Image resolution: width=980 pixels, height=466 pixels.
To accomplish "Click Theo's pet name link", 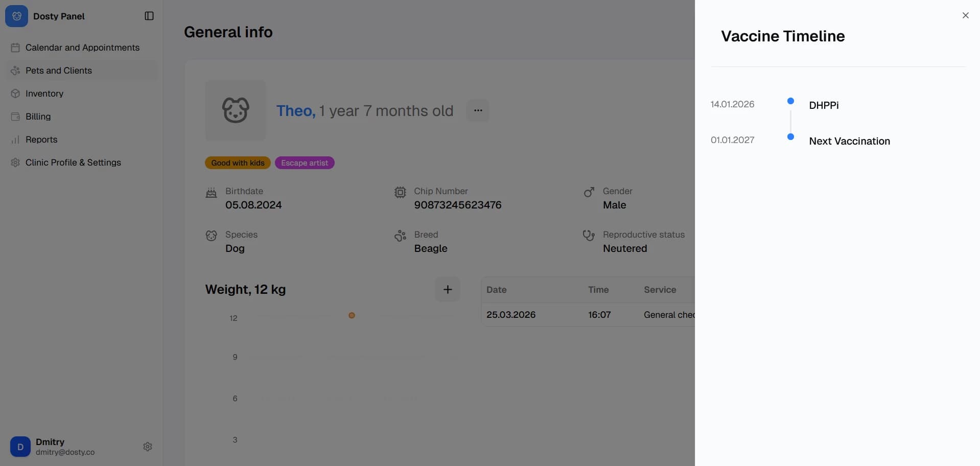I will tap(295, 111).
